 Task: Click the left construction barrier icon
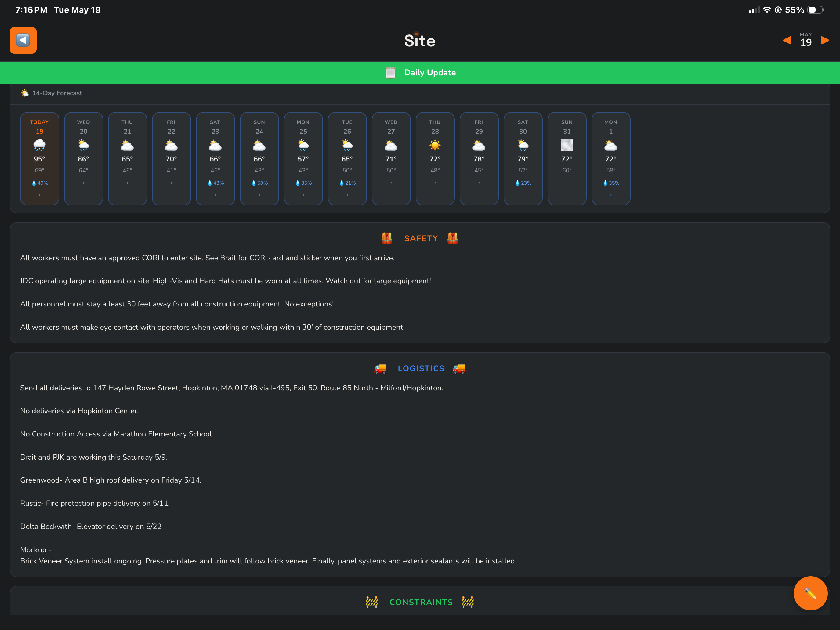point(372,602)
